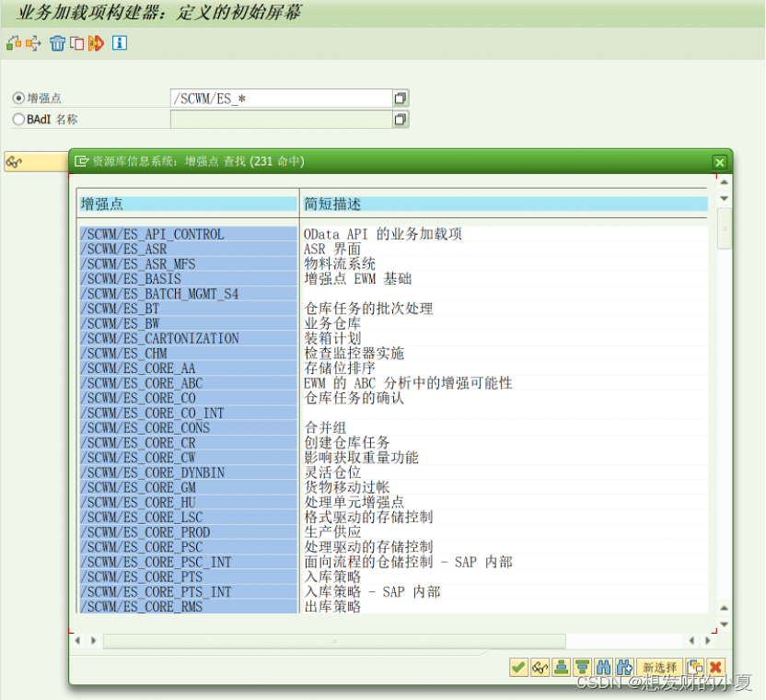Click the where-used list icon in toolbar

coord(14,43)
